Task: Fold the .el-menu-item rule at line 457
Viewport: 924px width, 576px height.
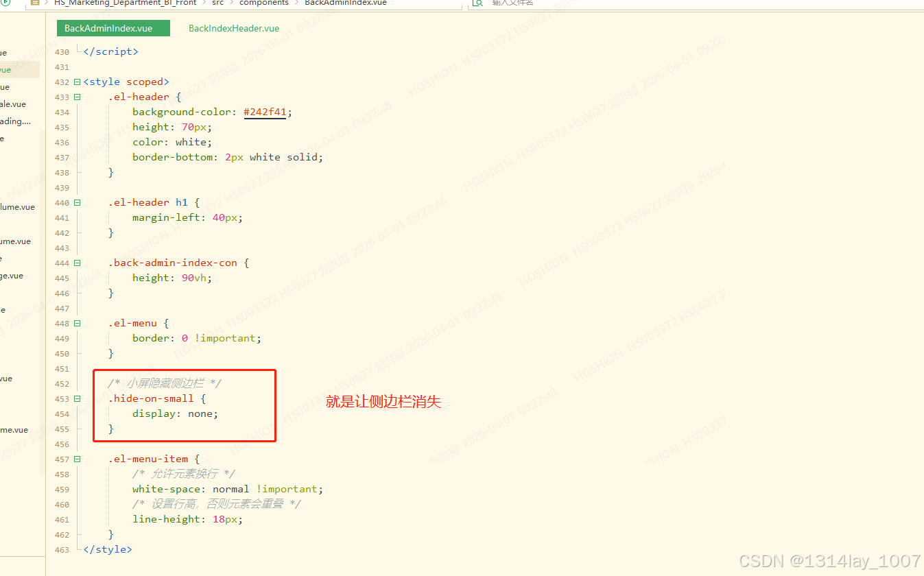Action: (x=77, y=459)
